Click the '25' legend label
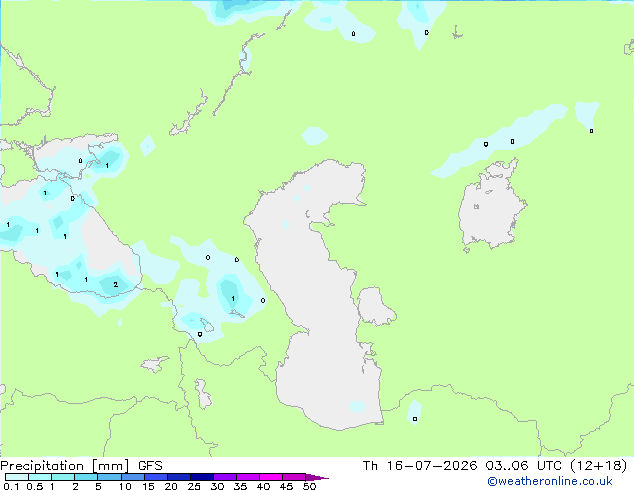The height and width of the screenshot is (490, 634). pyautogui.click(x=194, y=486)
